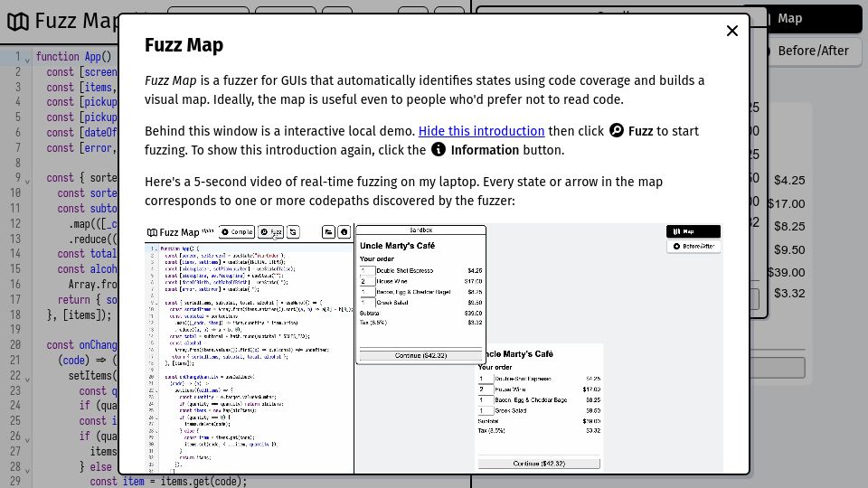Image resolution: width=868 pixels, height=488 pixels.
Task: Click the $4.25 price behind the dialog
Action: (789, 181)
